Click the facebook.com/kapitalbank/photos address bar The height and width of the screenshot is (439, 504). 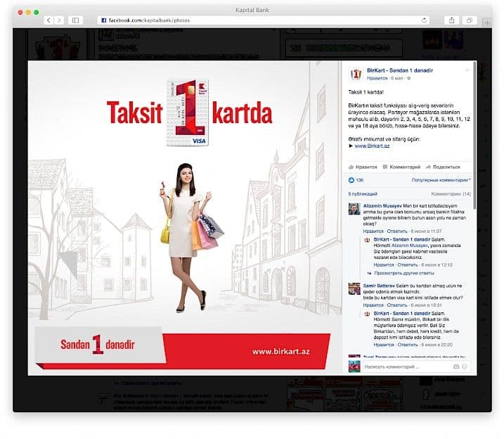[263, 20]
